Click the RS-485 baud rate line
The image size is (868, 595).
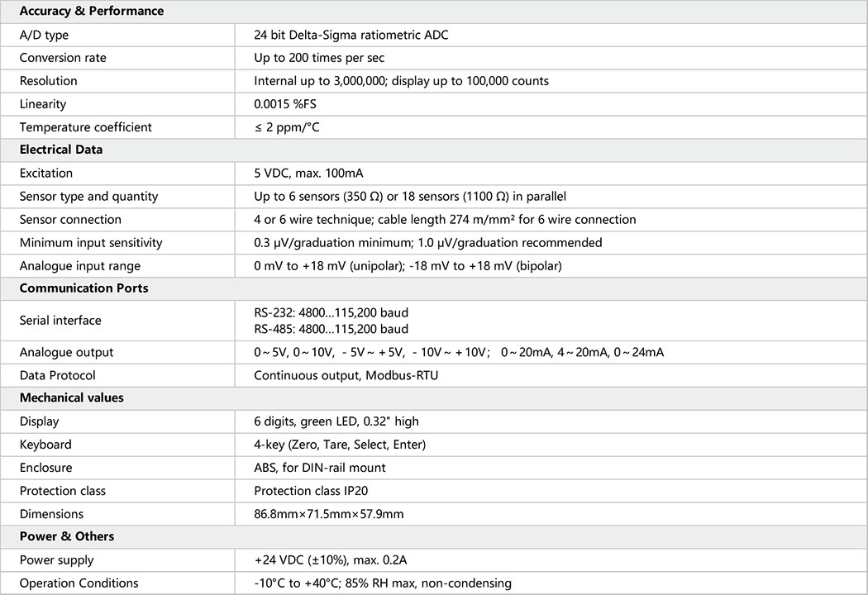pyautogui.click(x=331, y=329)
